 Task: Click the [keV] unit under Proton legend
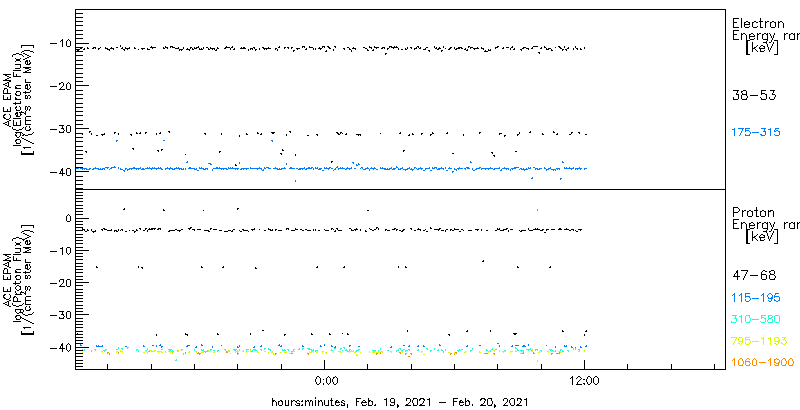[762, 237]
